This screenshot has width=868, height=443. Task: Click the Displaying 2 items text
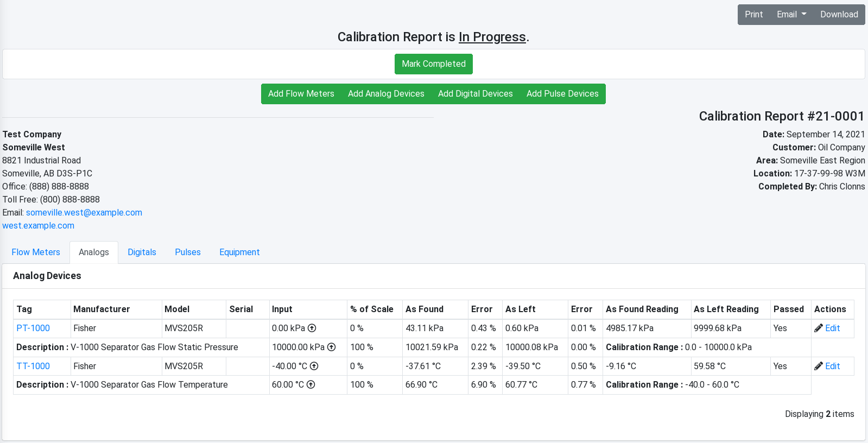click(x=820, y=414)
